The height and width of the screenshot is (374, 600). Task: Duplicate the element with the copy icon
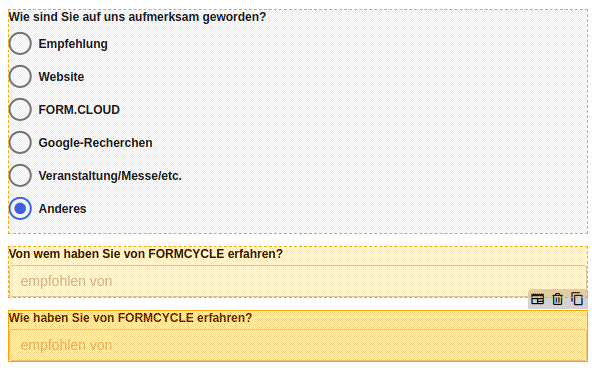pyautogui.click(x=577, y=299)
